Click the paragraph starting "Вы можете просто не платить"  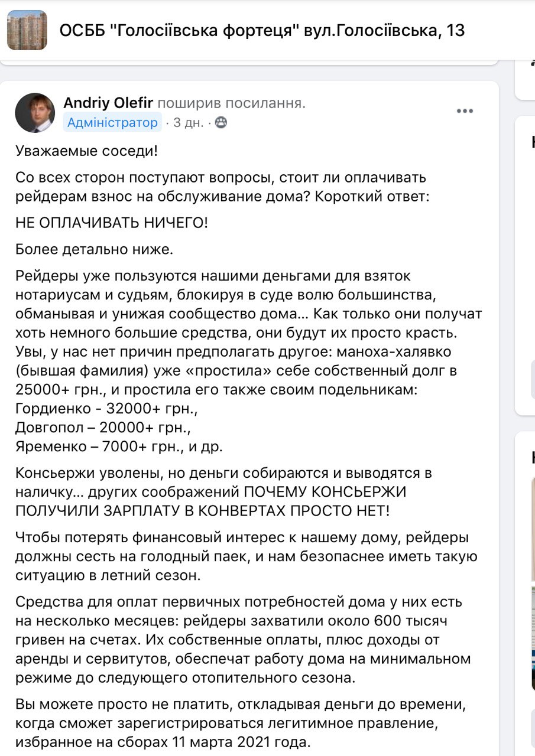pos(242,722)
